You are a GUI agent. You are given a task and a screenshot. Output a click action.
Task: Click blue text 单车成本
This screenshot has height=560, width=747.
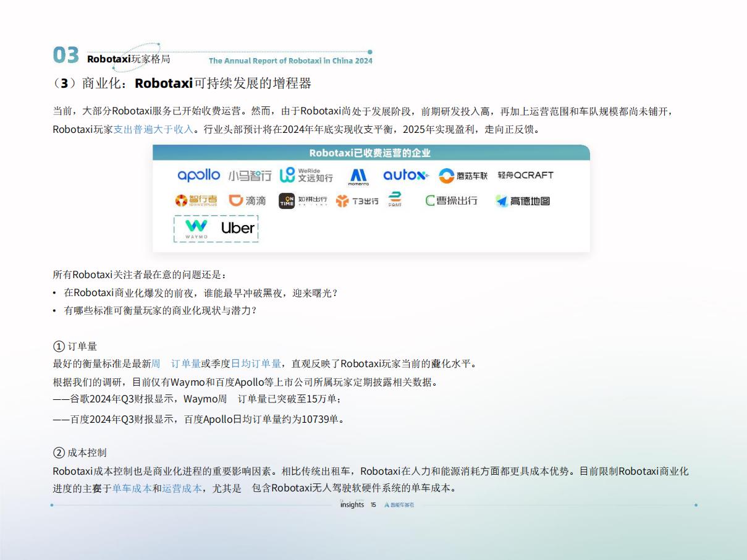click(132, 488)
